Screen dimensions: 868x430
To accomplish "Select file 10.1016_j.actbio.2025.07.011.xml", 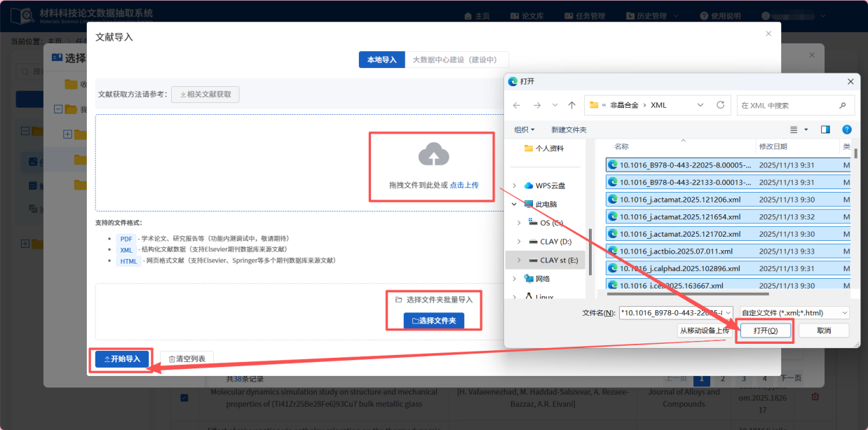I will pyautogui.click(x=675, y=251).
